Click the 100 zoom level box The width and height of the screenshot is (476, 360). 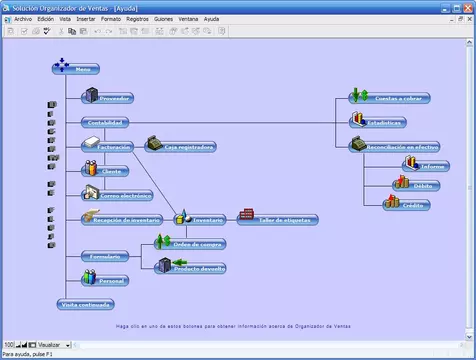click(x=9, y=345)
